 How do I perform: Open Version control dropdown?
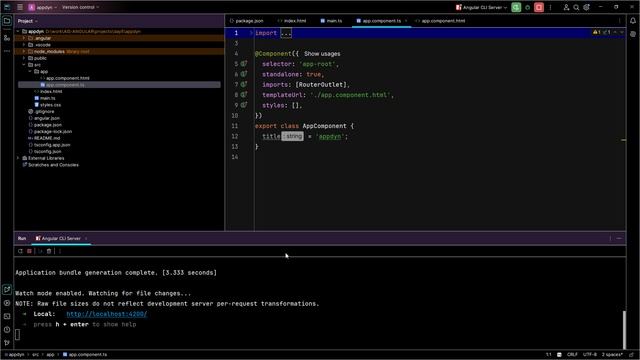pos(80,7)
